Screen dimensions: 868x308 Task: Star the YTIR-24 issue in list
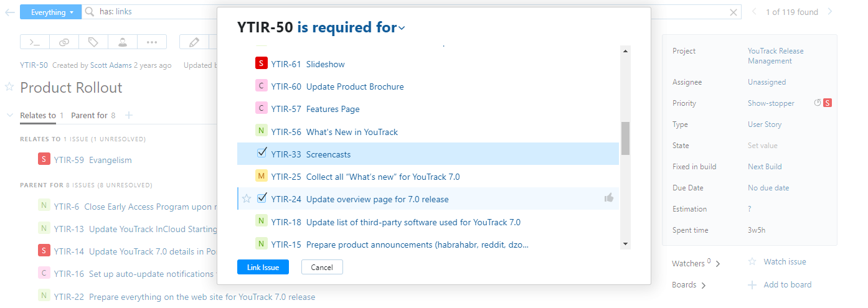pyautogui.click(x=247, y=198)
